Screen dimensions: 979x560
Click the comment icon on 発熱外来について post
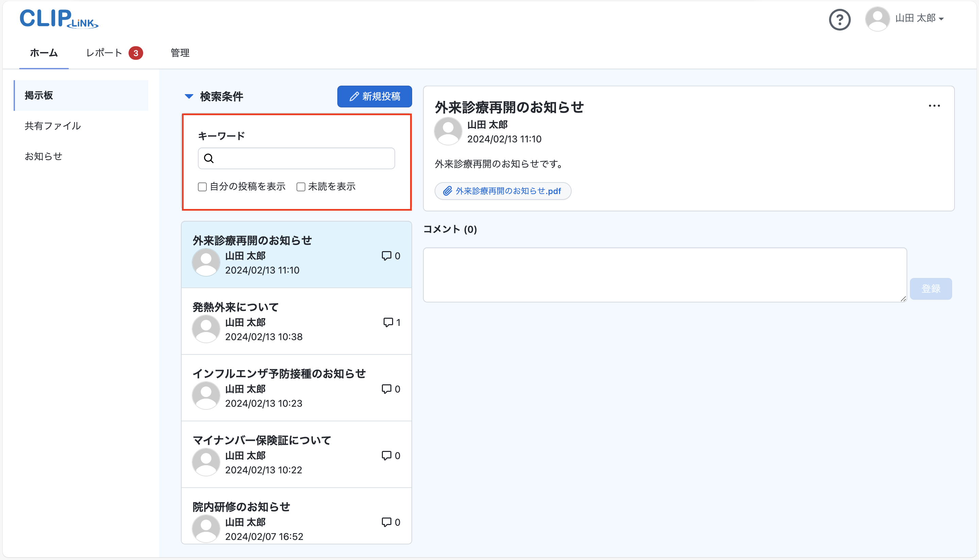(388, 322)
